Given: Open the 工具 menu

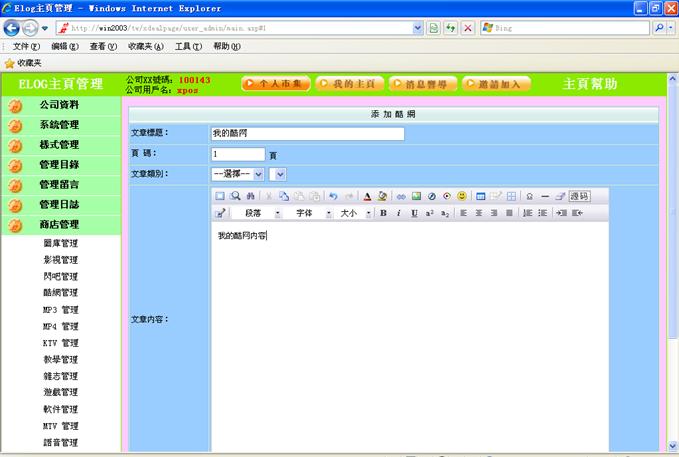Looking at the screenshot, I should (x=188, y=47).
